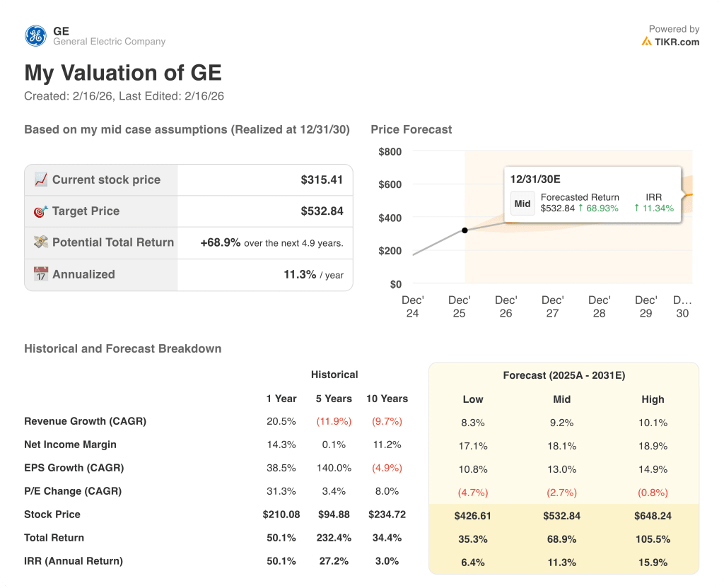Toggle the Mid case badge in the tooltip
Image resolution: width=724 pixels, height=588 pixels.
tap(522, 204)
